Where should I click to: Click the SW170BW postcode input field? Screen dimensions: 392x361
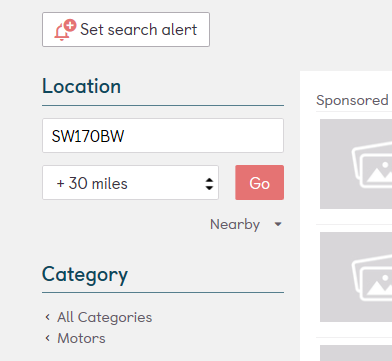tap(163, 136)
